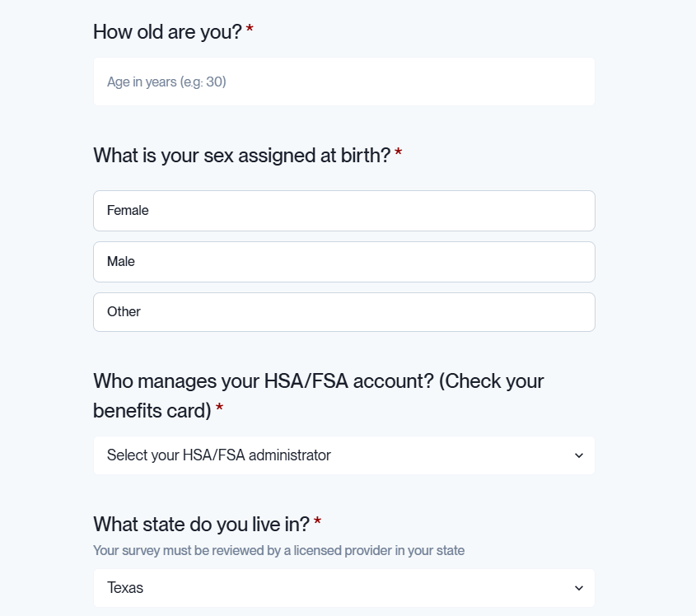This screenshot has width=696, height=616.
Task: Click the "Select your HSA/FSA administrator" placeholder text
Action: point(218,455)
